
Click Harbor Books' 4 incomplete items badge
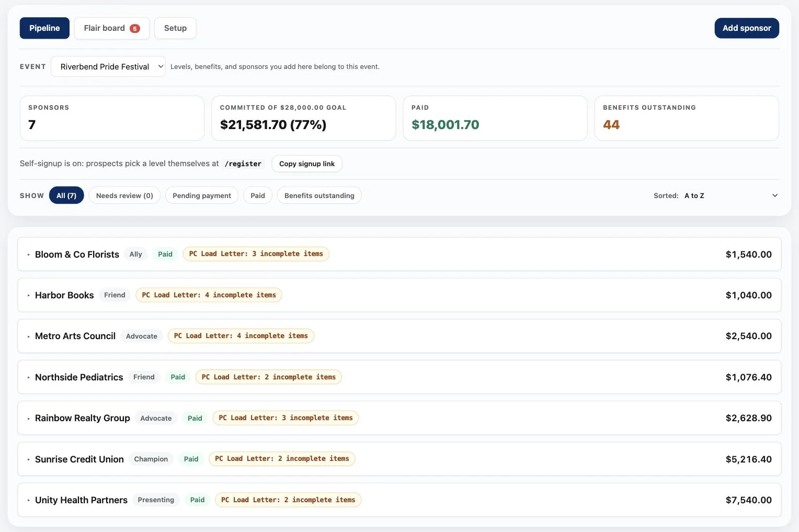point(209,295)
